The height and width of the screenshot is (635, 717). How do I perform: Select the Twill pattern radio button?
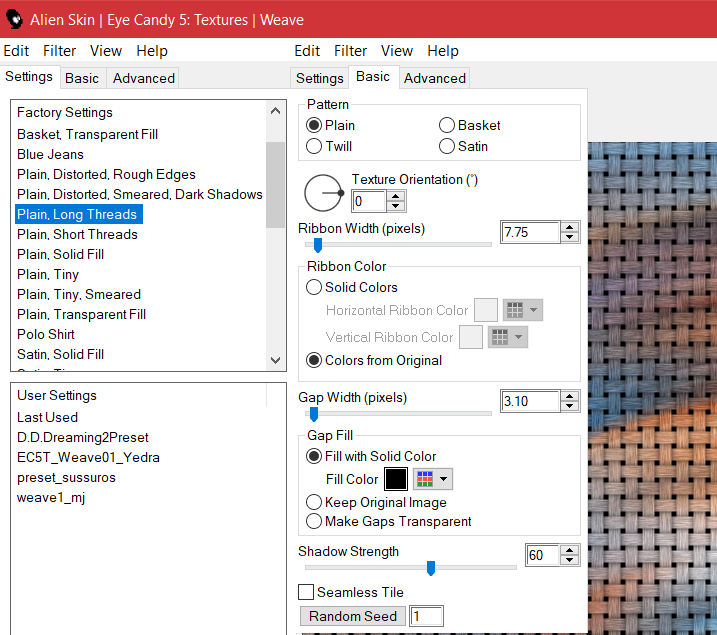point(315,146)
